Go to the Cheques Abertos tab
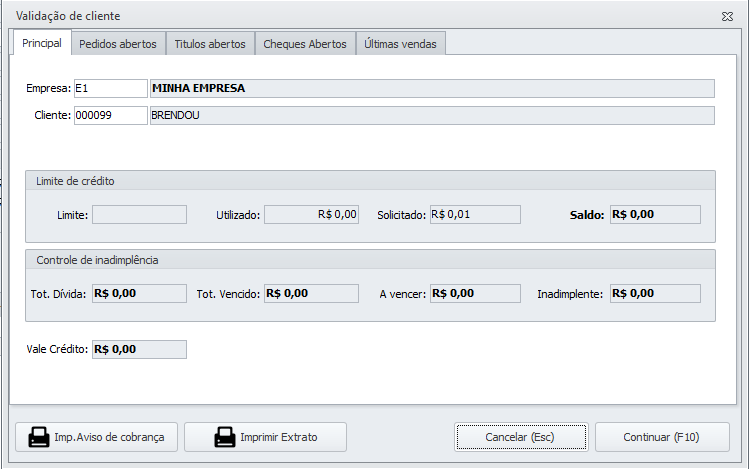Viewport: 749px width, 469px height. tap(304, 44)
